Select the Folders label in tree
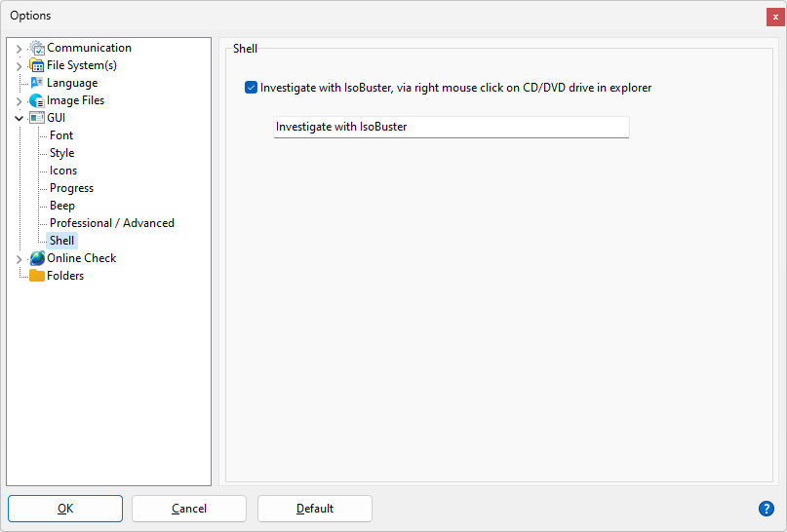The height and width of the screenshot is (532, 787). coord(65,276)
